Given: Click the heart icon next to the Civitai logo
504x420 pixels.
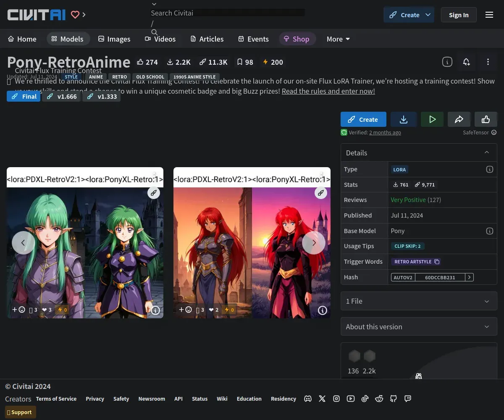Looking at the screenshot, I should [x=75, y=15].
